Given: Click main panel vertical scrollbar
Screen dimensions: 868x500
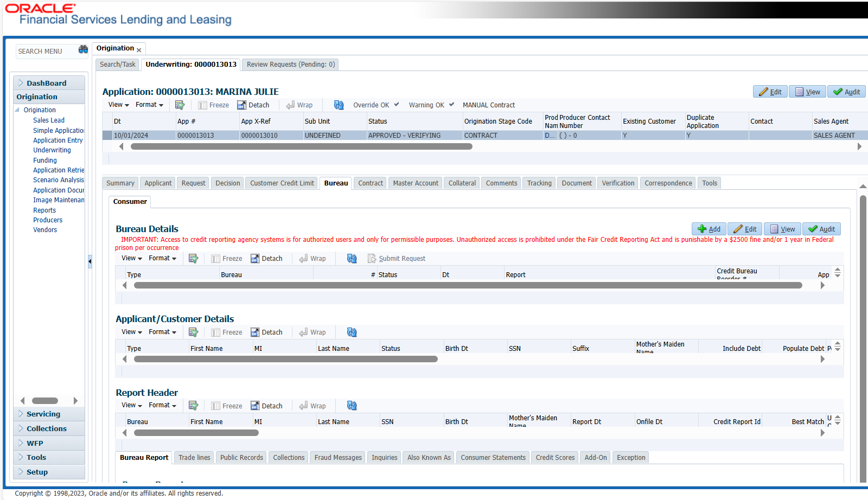Looking at the screenshot, I should click(x=863, y=338).
